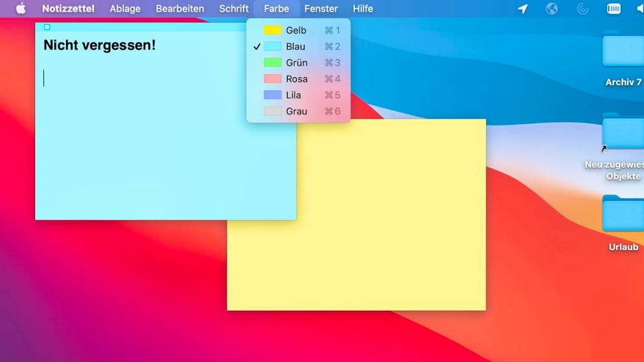
Task: Choose Gelb as the note color
Action: [x=296, y=30]
